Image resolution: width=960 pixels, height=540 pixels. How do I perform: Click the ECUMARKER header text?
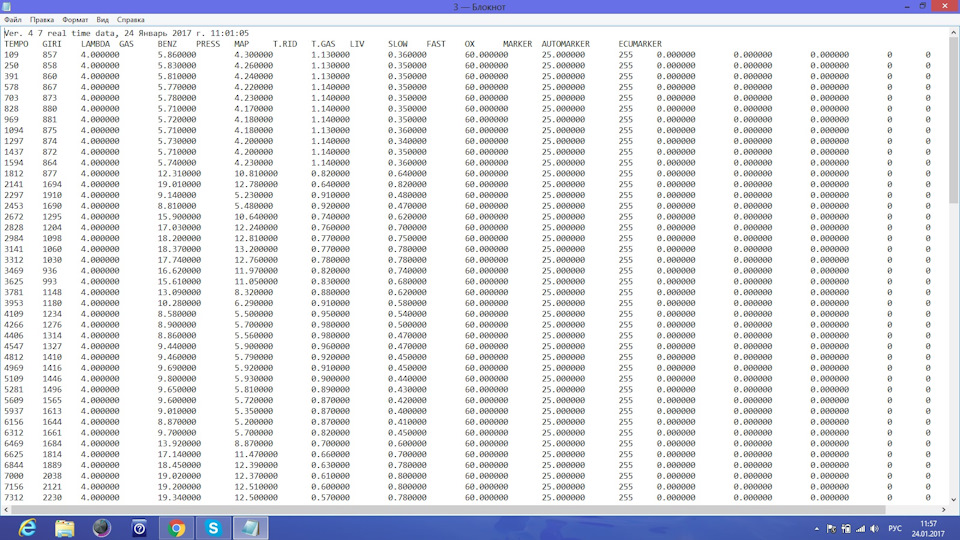point(640,44)
